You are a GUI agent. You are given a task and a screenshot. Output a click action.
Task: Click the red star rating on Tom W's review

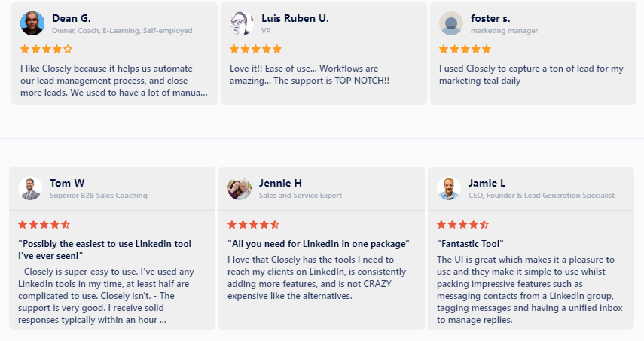44,224
